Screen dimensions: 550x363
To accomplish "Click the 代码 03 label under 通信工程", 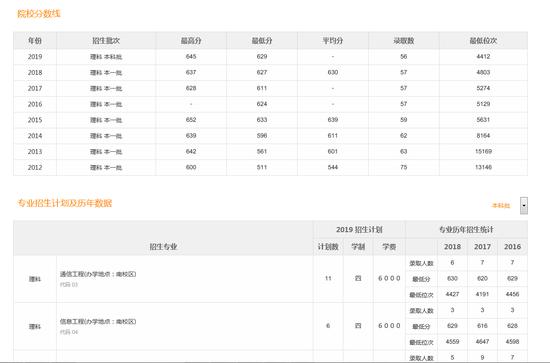I will (69, 284).
